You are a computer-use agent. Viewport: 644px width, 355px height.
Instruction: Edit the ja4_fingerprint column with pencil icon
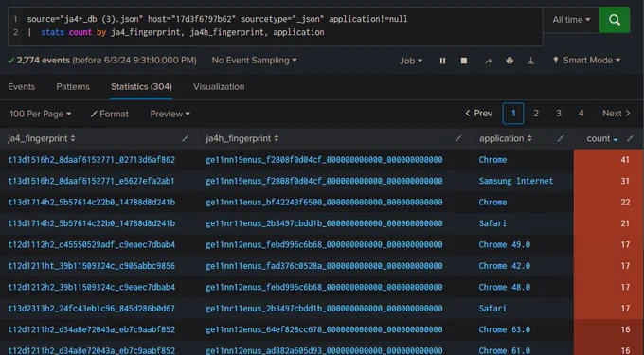tap(186, 139)
